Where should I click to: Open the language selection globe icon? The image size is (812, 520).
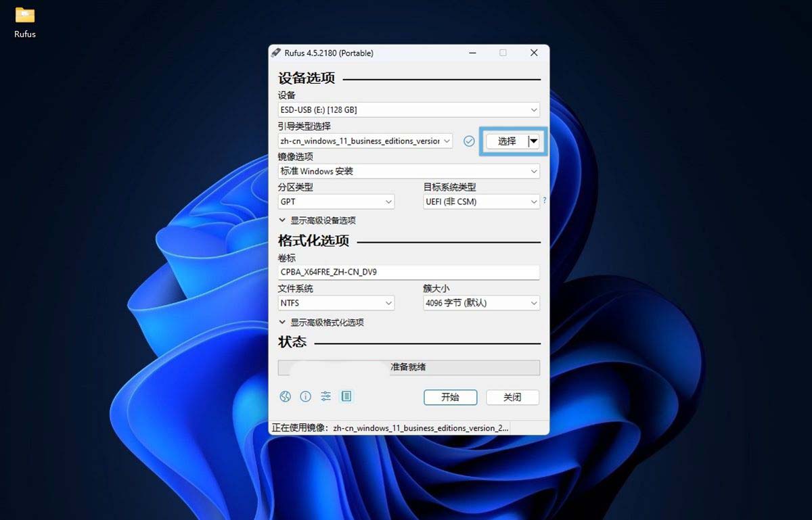coord(285,396)
